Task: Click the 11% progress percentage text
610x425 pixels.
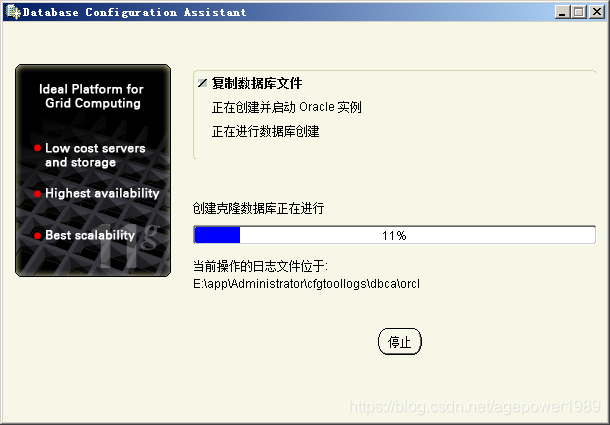Action: [x=394, y=235]
